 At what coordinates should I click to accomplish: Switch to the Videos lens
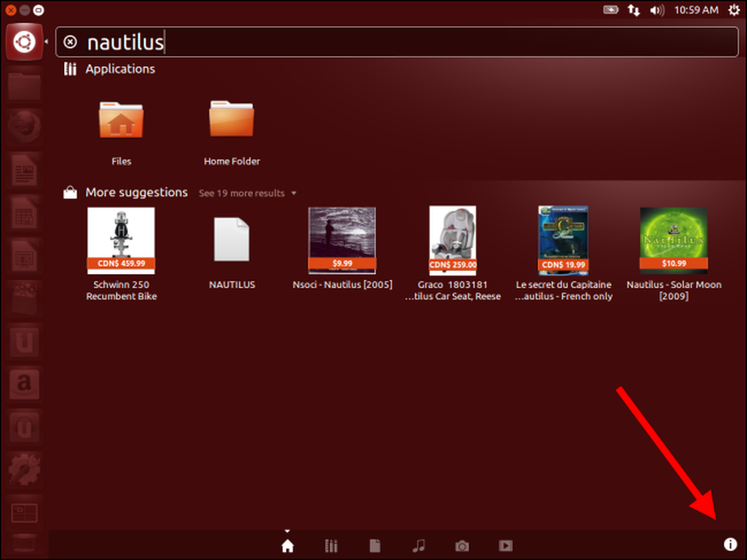pyautogui.click(x=506, y=546)
